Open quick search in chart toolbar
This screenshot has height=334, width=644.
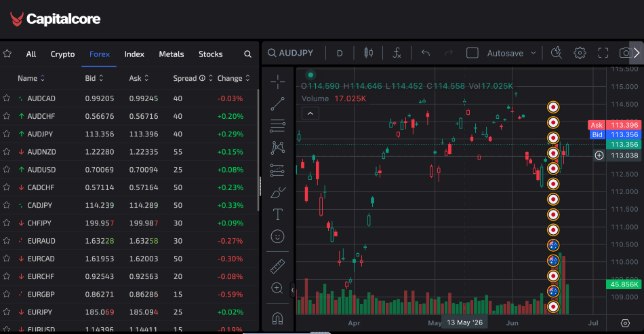[556, 53]
